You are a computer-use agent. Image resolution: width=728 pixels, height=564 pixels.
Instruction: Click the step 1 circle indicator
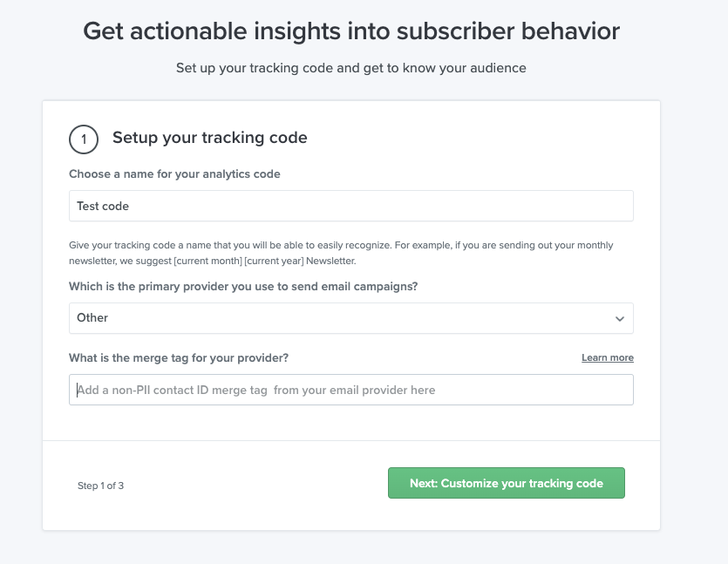coord(85,137)
